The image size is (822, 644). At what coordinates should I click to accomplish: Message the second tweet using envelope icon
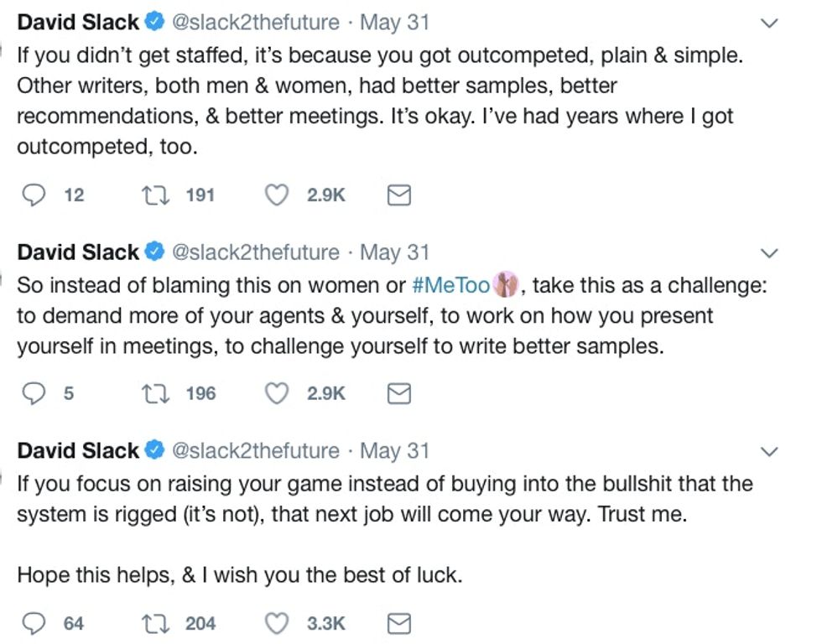(399, 394)
